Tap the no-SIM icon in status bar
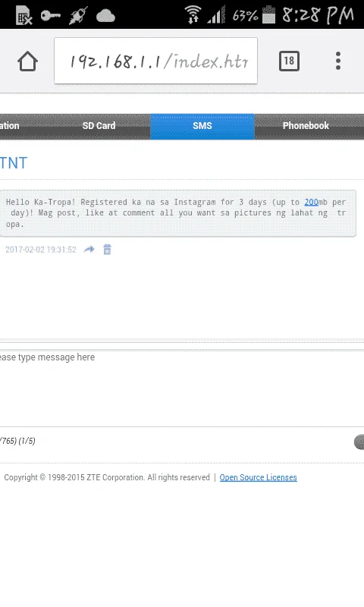 point(24,16)
